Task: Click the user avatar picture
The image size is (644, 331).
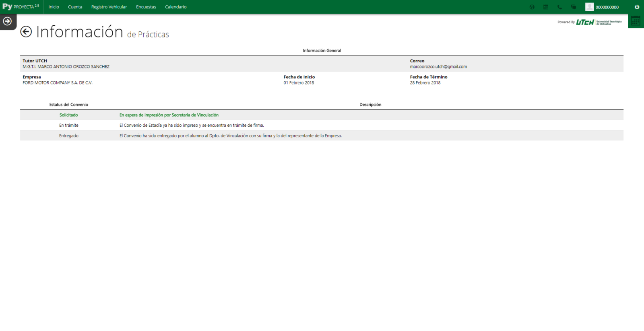Action: click(x=589, y=7)
